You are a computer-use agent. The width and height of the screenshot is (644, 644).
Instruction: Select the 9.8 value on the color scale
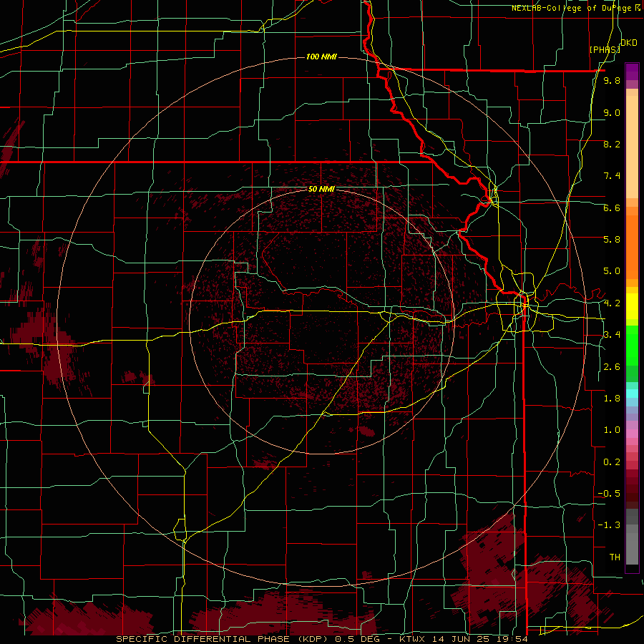(x=612, y=81)
